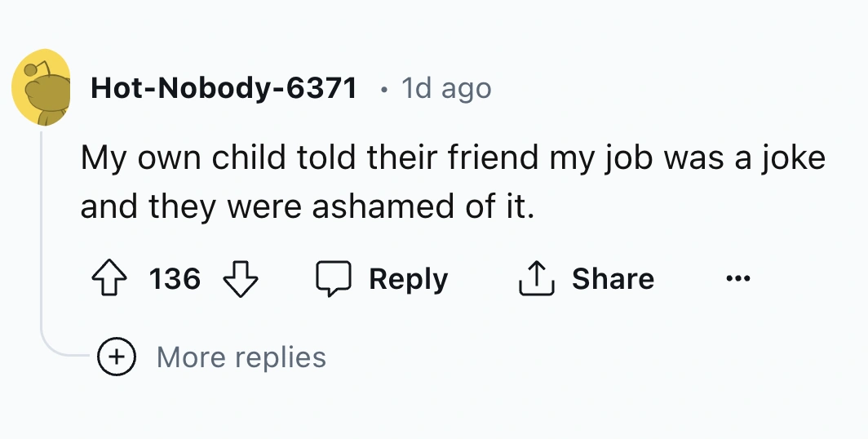Open the comment permalink via "1d ago"
Viewport: 868px width, 439px height.
[446, 87]
